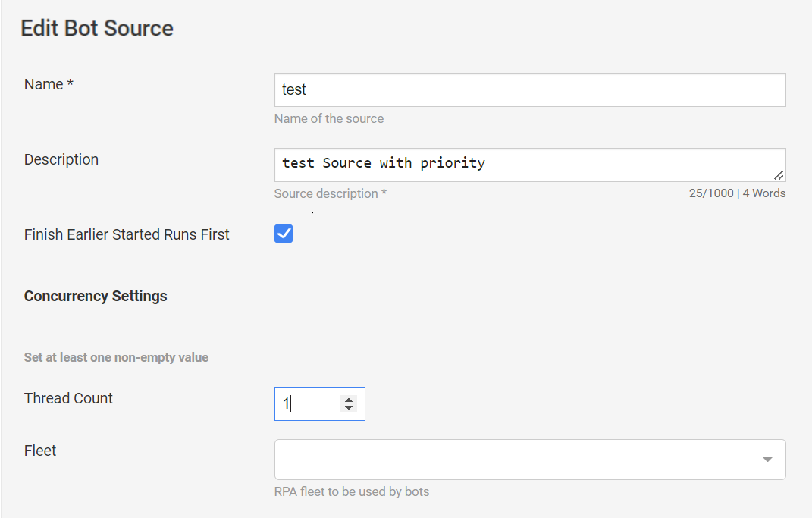Click the Name input field containing 'test'

coord(530,90)
